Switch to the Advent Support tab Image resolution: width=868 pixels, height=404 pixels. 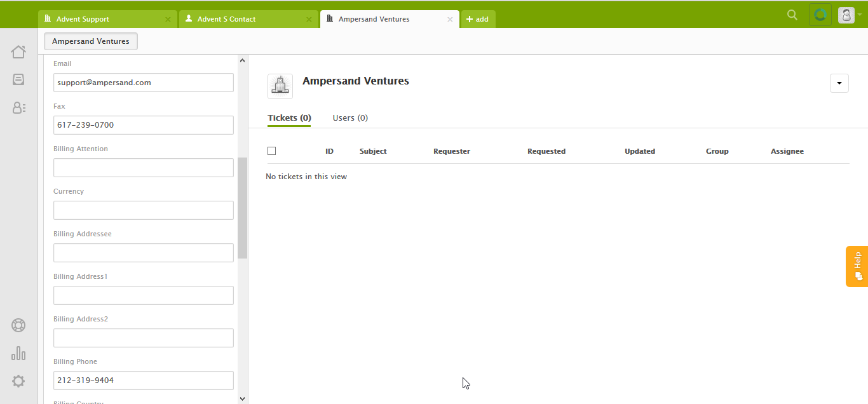click(x=107, y=19)
